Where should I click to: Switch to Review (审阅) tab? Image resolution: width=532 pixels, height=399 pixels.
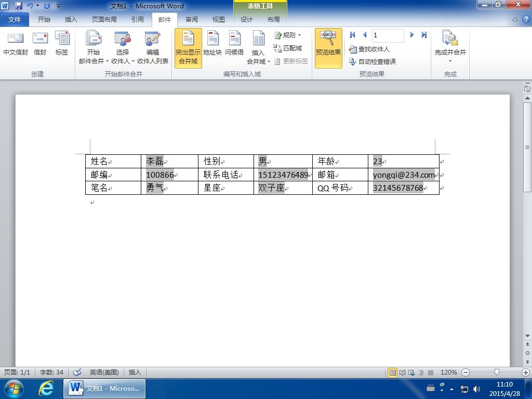pyautogui.click(x=192, y=20)
